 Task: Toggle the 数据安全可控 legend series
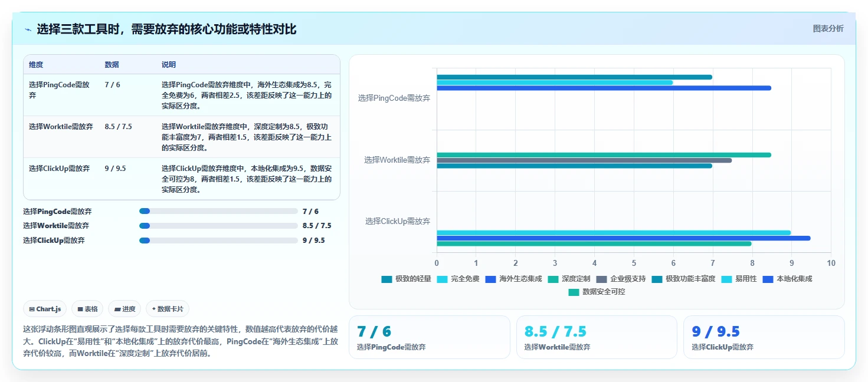point(597,292)
